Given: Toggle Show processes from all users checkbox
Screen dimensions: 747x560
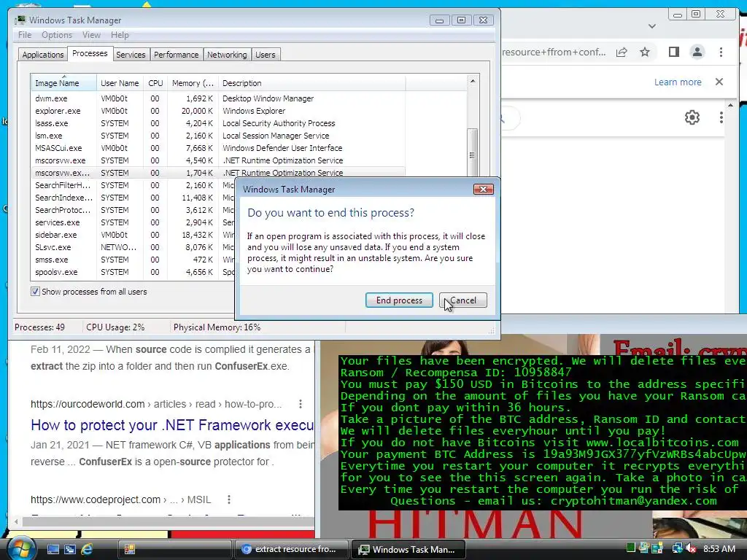Looking at the screenshot, I should point(35,292).
